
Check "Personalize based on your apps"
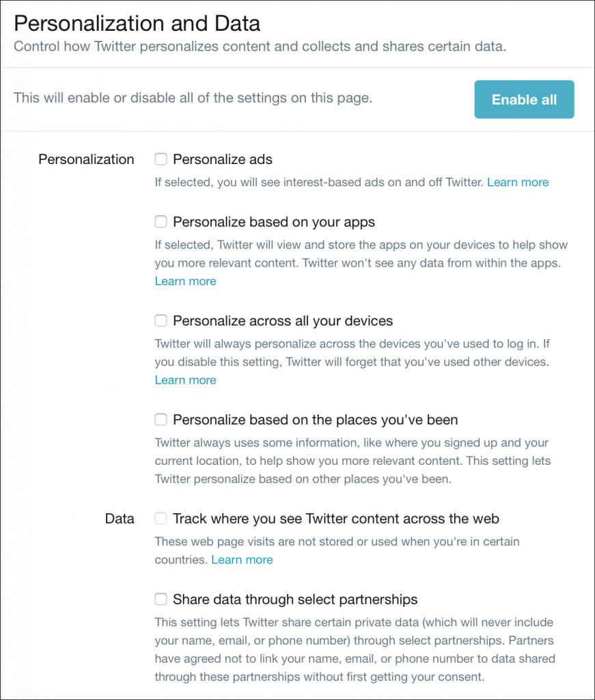point(161,221)
